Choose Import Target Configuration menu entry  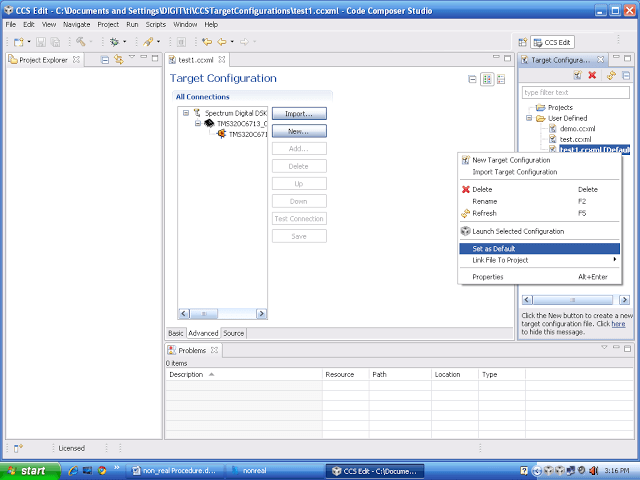tap(539, 172)
